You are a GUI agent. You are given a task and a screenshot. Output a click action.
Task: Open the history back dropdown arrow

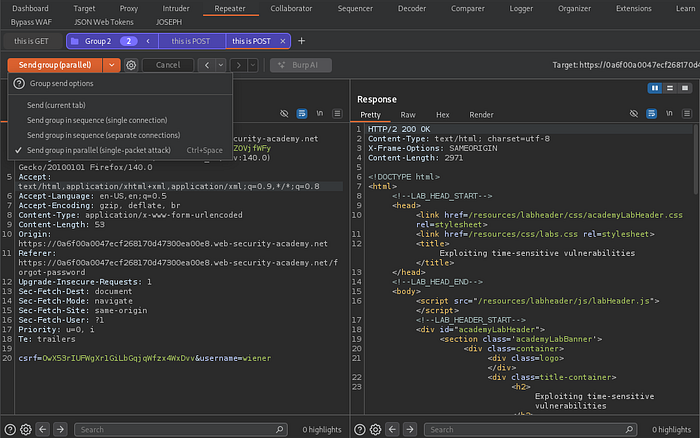[222, 65]
